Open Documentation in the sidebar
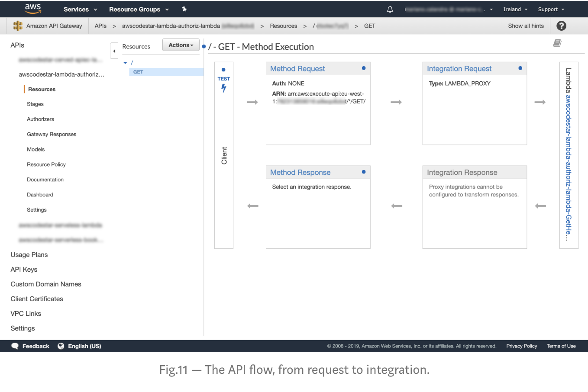The height and width of the screenshot is (392, 588). point(45,180)
